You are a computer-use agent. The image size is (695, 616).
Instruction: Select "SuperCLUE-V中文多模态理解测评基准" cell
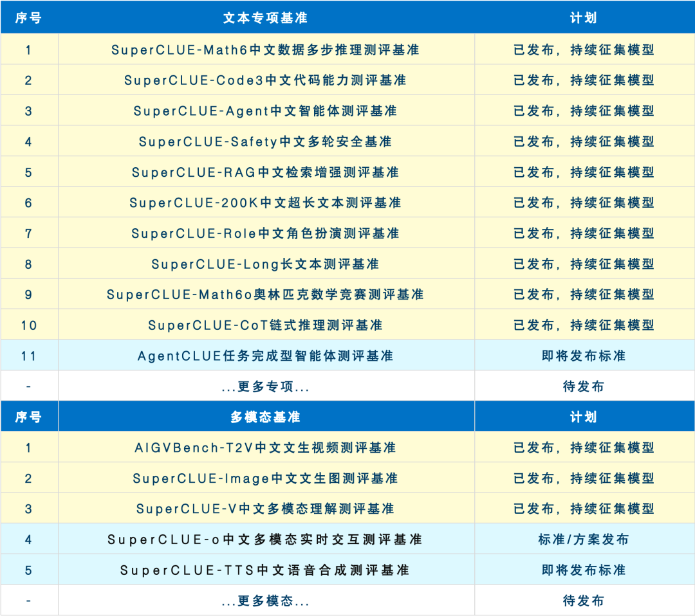[266, 509]
